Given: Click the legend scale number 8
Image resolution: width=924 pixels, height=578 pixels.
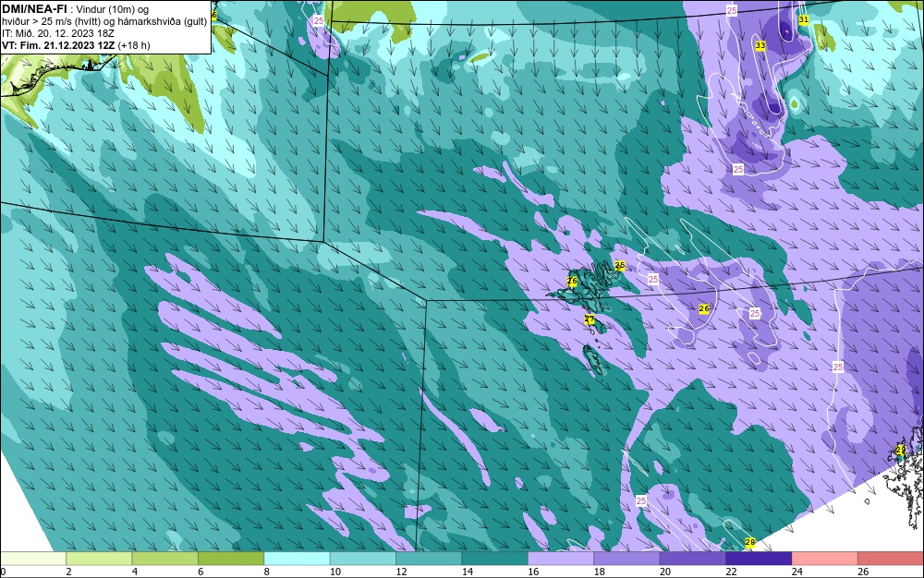Looking at the screenshot, I should pyautogui.click(x=267, y=572).
